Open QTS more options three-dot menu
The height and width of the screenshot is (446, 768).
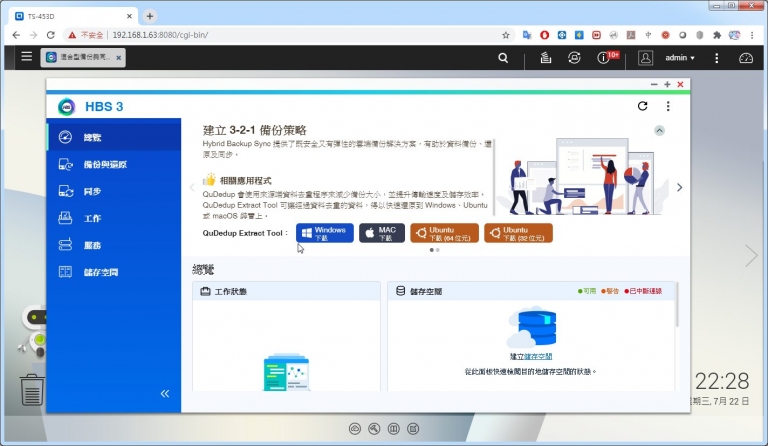717,58
